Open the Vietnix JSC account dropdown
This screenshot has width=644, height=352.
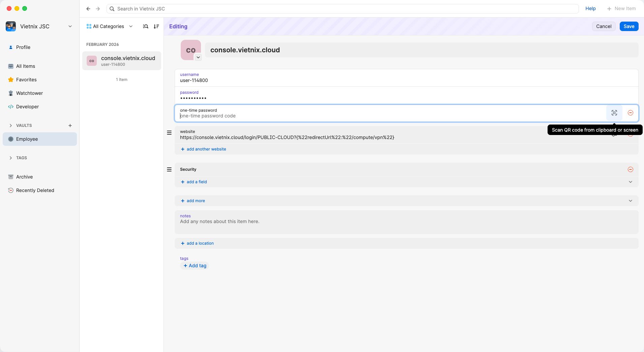70,26
